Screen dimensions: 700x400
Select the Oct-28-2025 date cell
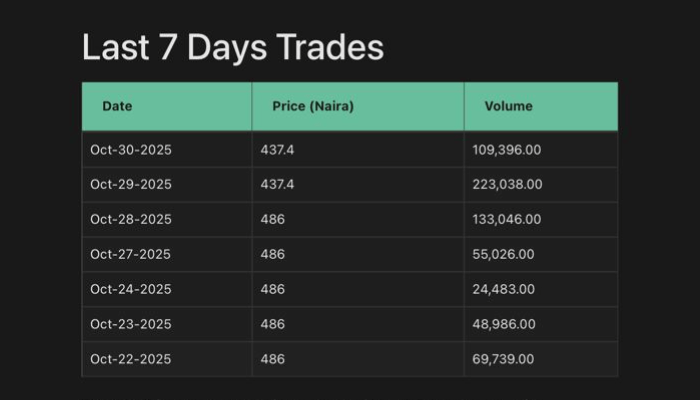coord(131,220)
